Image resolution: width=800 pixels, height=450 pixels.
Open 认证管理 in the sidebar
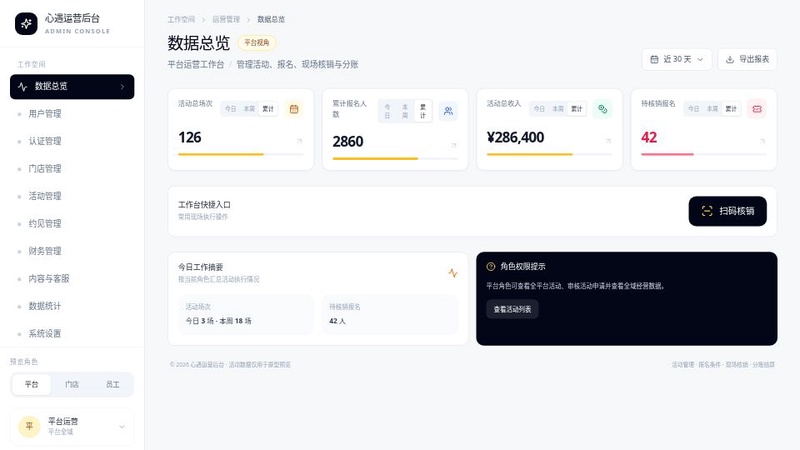pyautogui.click(x=72, y=141)
